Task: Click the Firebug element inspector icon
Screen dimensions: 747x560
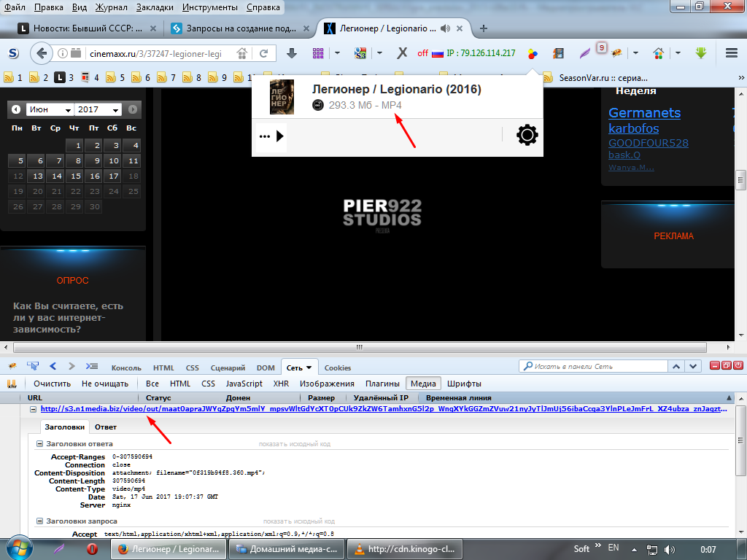Action: (33, 367)
